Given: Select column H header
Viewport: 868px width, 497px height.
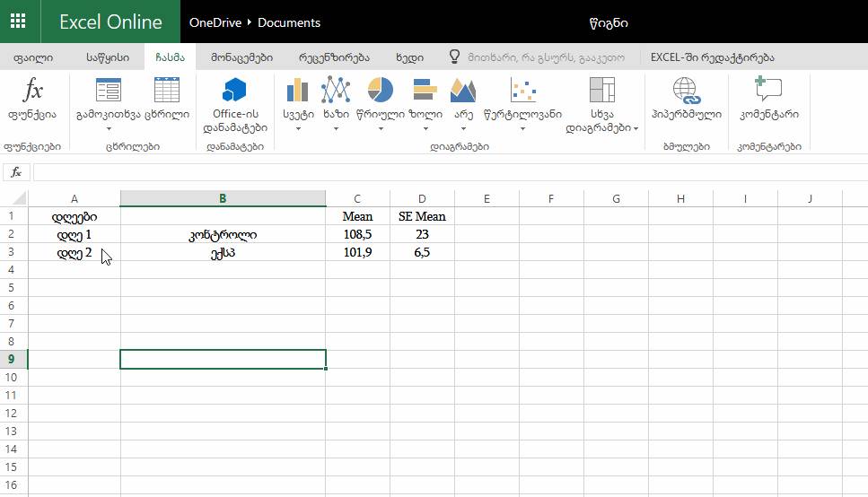Looking at the screenshot, I should point(680,198).
